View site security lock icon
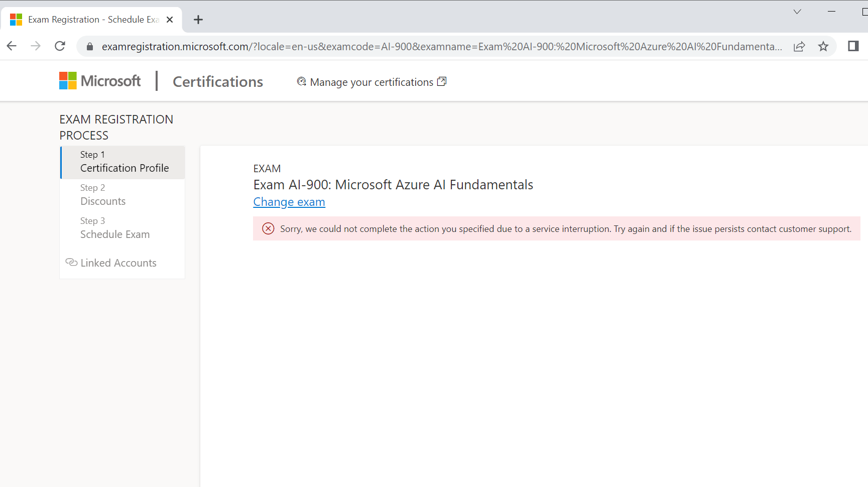This screenshot has height=487, width=868. point(90,47)
